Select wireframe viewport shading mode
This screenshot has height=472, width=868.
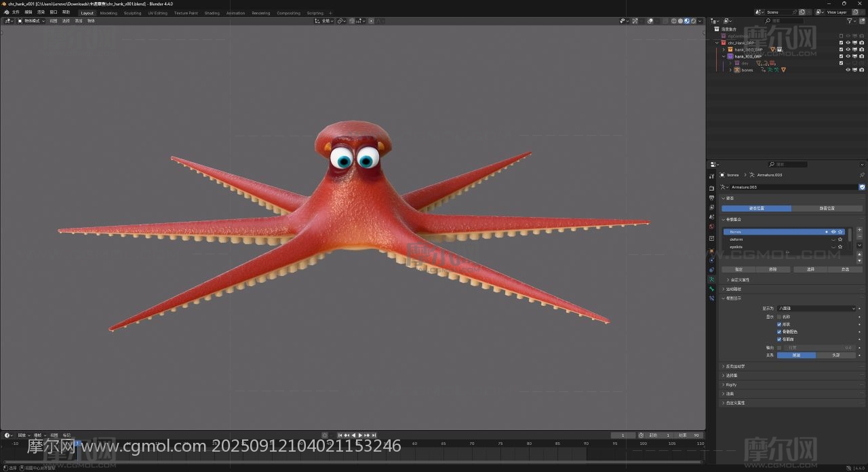(x=674, y=21)
